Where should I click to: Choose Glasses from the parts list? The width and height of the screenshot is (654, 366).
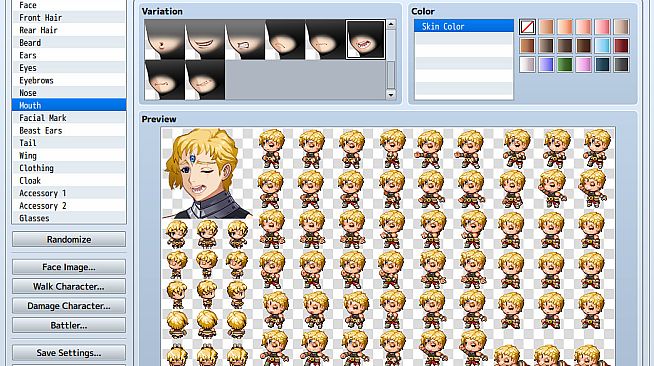click(x=69, y=218)
